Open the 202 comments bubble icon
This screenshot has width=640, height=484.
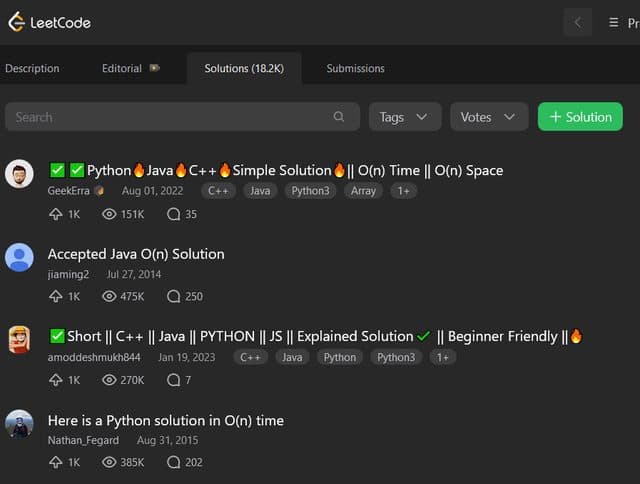tap(173, 462)
